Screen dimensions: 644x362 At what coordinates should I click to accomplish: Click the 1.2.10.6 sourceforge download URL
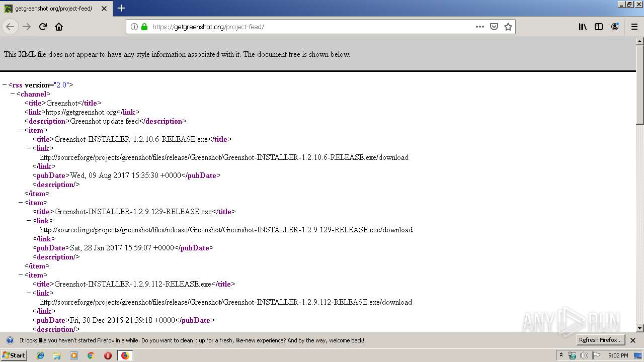click(224, 157)
